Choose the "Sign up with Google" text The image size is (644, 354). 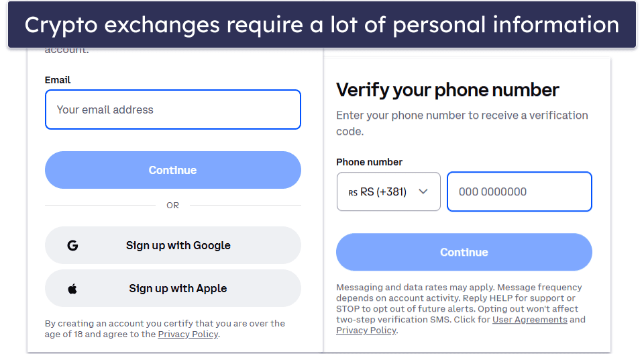[x=178, y=246]
